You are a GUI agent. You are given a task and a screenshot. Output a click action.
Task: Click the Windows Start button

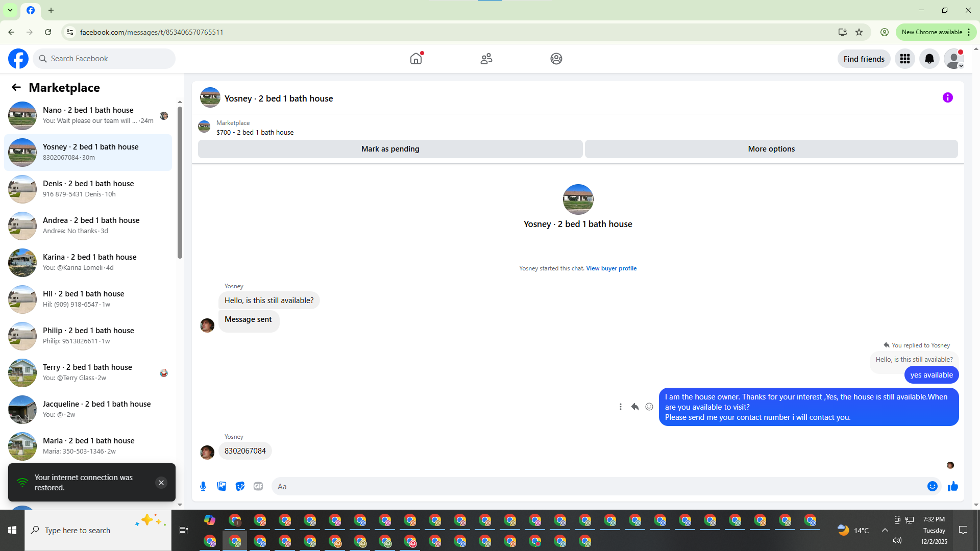pyautogui.click(x=12, y=530)
